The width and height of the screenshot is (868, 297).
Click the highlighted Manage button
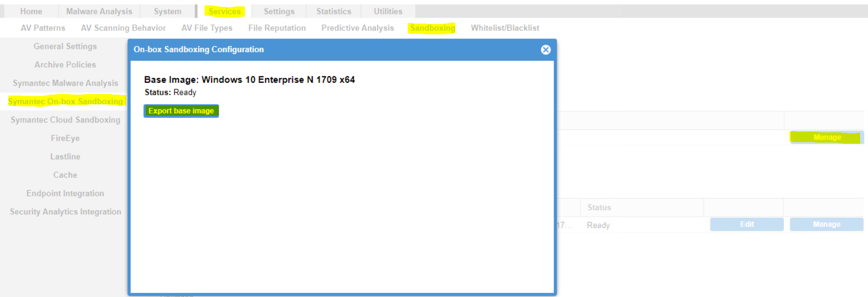[827, 137]
